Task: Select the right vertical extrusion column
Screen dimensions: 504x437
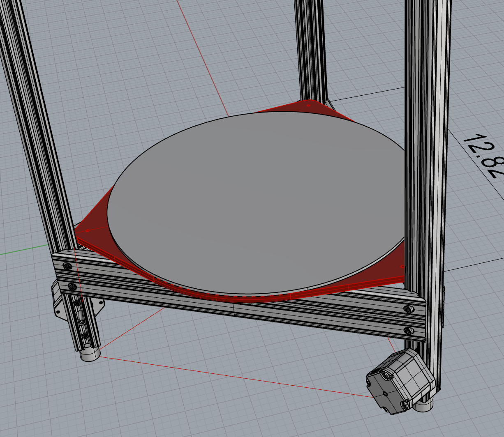Action: pos(428,164)
